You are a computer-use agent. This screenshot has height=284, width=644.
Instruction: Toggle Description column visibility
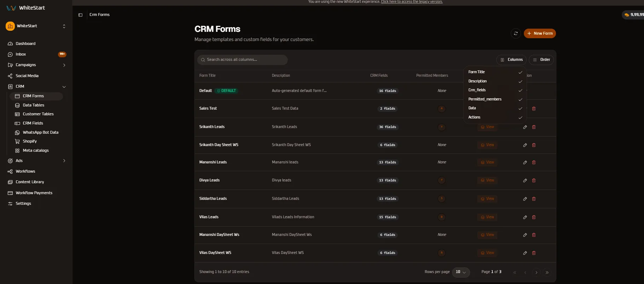(x=495, y=81)
